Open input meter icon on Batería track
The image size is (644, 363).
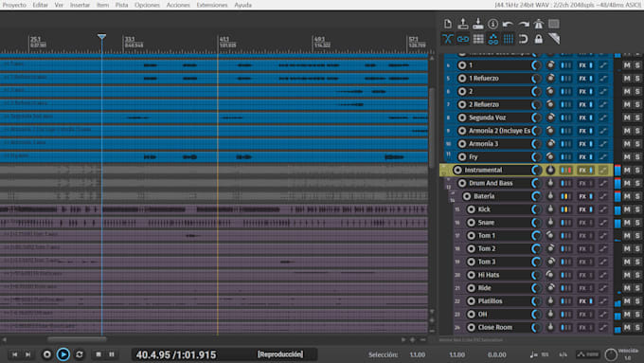tap(566, 196)
